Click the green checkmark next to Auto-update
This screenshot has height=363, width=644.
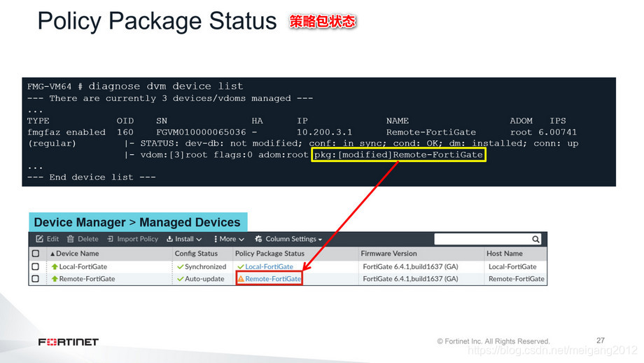click(180, 279)
